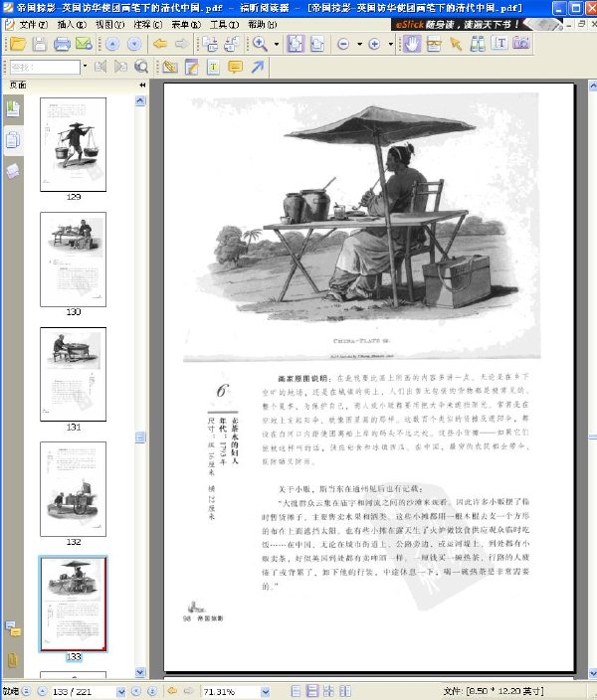Toggle Continuous Facing layout in status bar
This screenshot has height=700, width=597.
point(344,691)
